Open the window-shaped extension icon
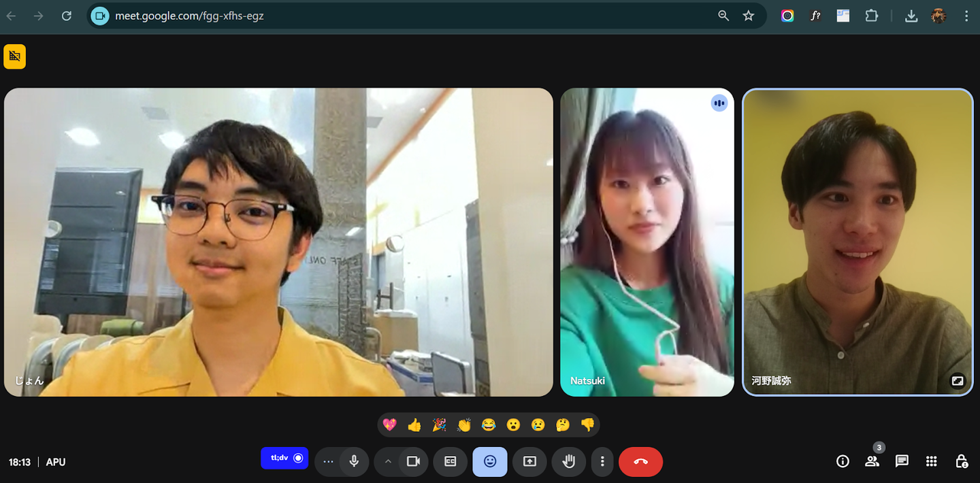Screen dimensions: 980x483 point(843,16)
